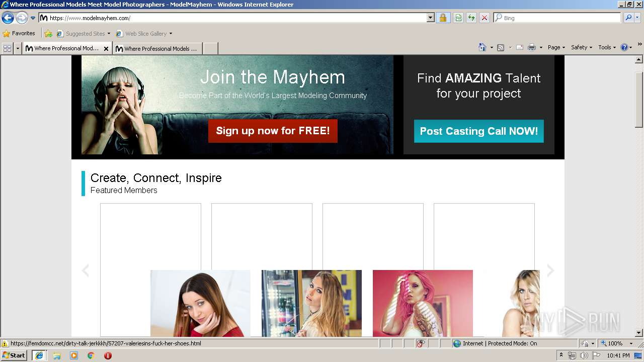Open the Tools menu
Screen dimensions: 644x362
point(607,47)
